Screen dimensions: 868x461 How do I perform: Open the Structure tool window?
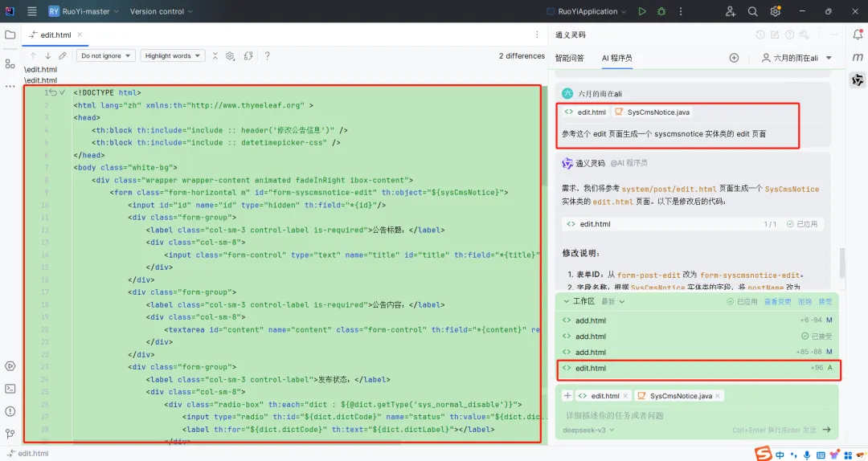pyautogui.click(x=10, y=63)
